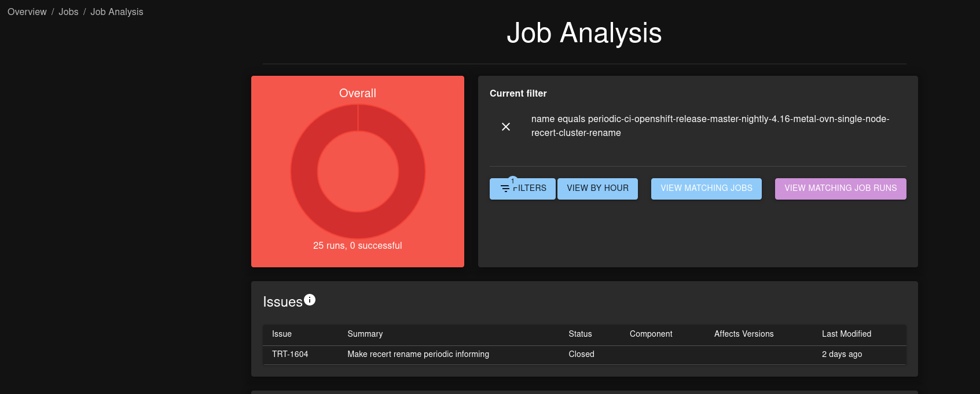This screenshot has height=394, width=980.
Task: Click the filter lines icon on Filters button
Action: (505, 189)
